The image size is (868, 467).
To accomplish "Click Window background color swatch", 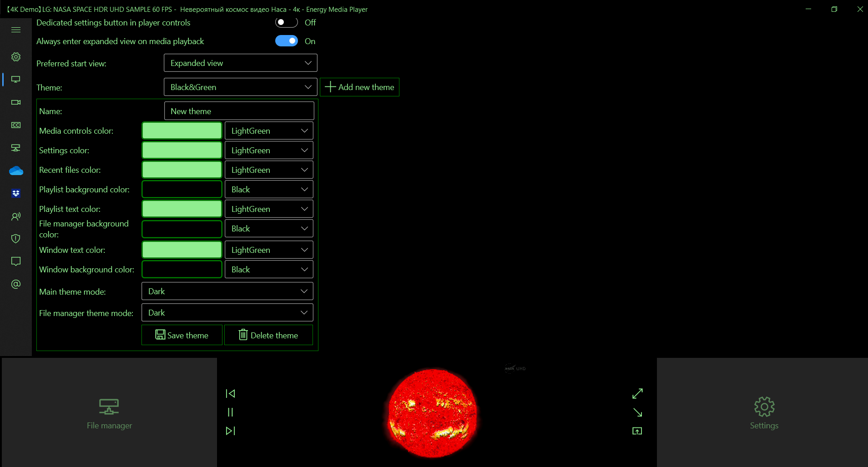I will pyautogui.click(x=182, y=269).
